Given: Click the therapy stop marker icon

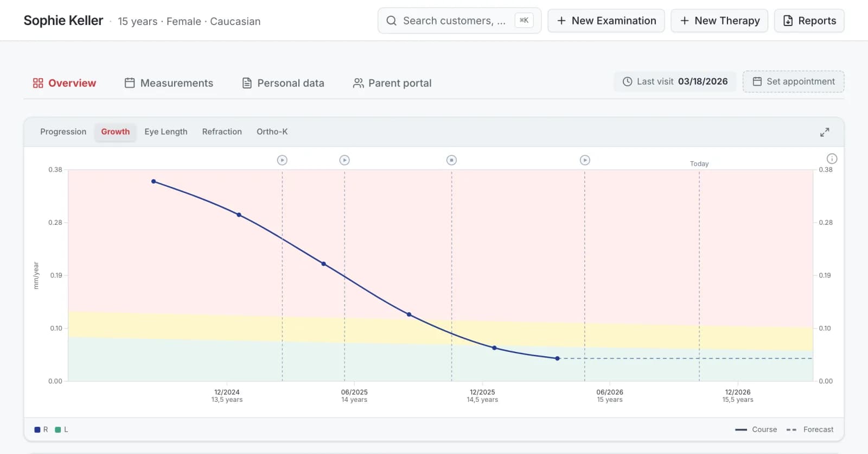Looking at the screenshot, I should (451, 160).
